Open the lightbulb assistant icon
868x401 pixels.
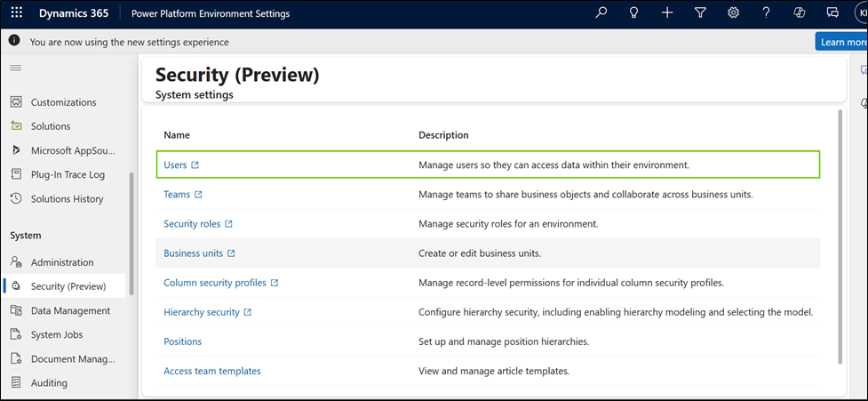click(634, 13)
